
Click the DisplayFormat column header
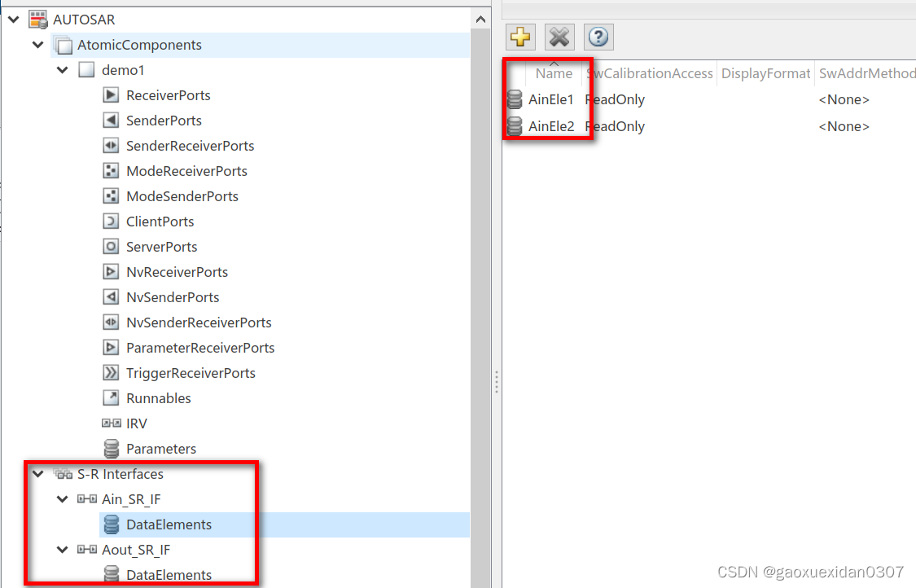tap(765, 73)
